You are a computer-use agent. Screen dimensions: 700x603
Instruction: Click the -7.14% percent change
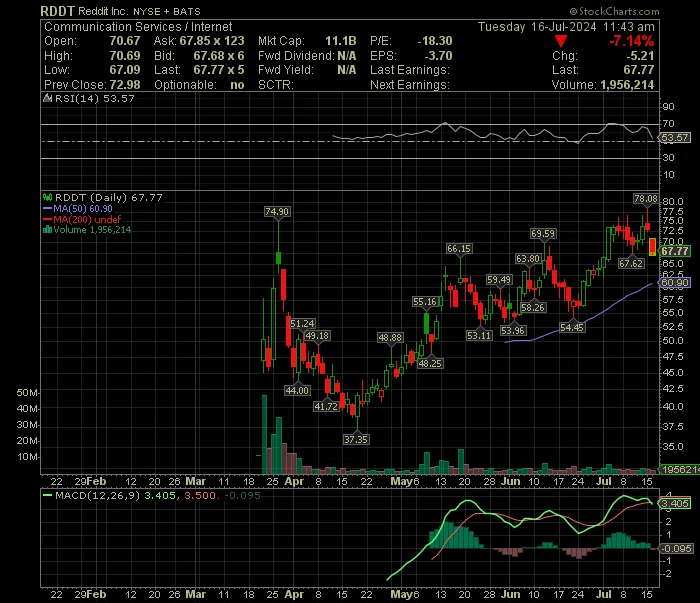point(632,42)
